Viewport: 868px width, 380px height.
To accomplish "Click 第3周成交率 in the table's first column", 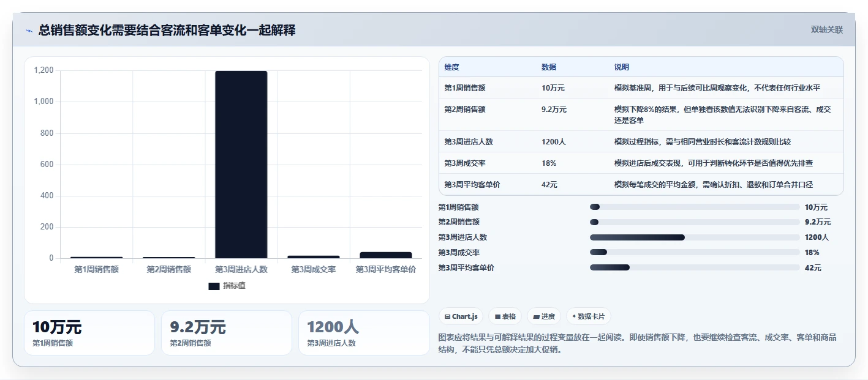I will point(465,163).
